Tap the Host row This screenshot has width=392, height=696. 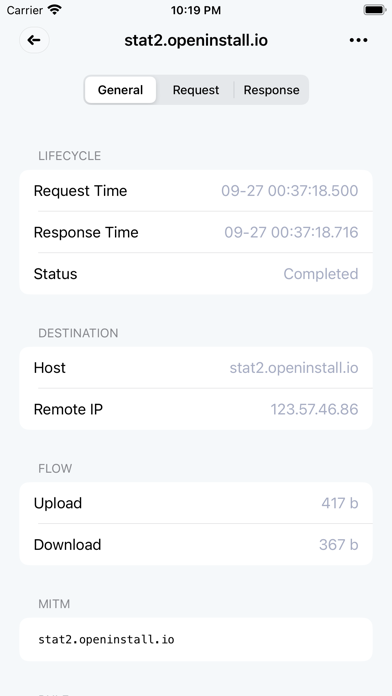point(196,368)
